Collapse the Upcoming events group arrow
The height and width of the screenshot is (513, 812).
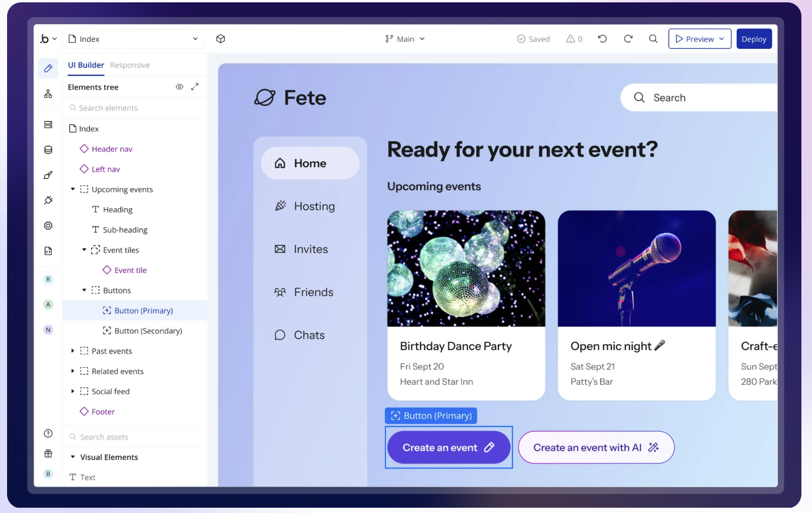pyautogui.click(x=73, y=189)
